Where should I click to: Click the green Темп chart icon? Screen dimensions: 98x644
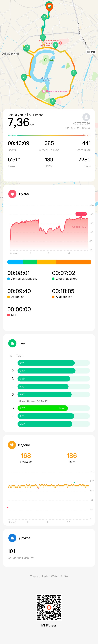(x=12, y=343)
